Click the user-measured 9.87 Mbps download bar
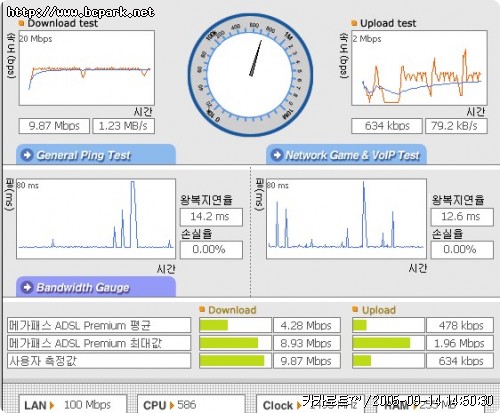The image size is (500, 413). coord(235,361)
